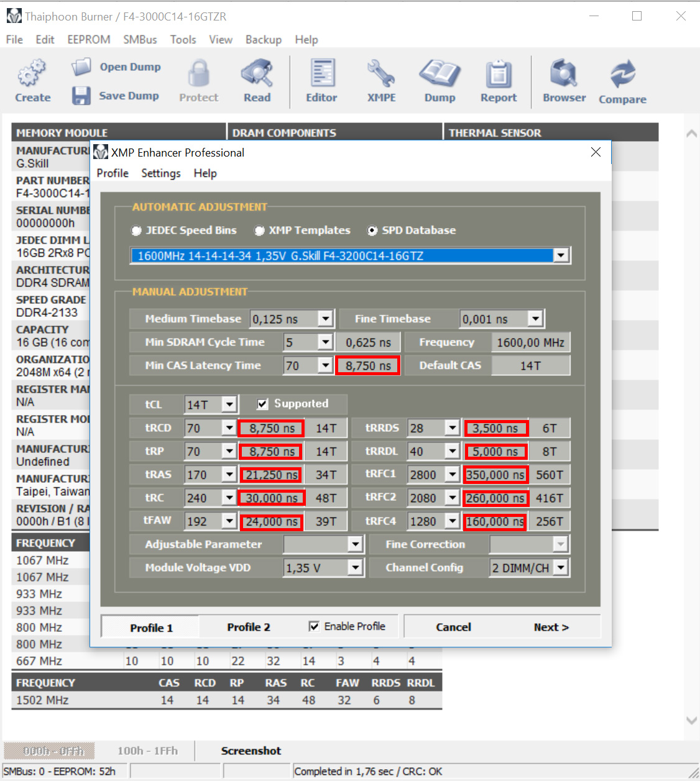The image size is (700, 781).
Task: Open the Settings menu in XMP Enhancer
Action: 161,173
